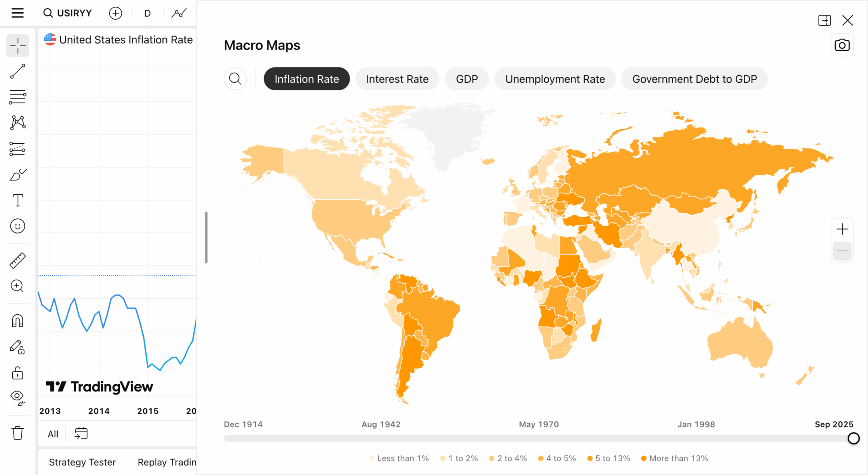
Task: Click the trash icon to remove drawings
Action: tap(17, 432)
